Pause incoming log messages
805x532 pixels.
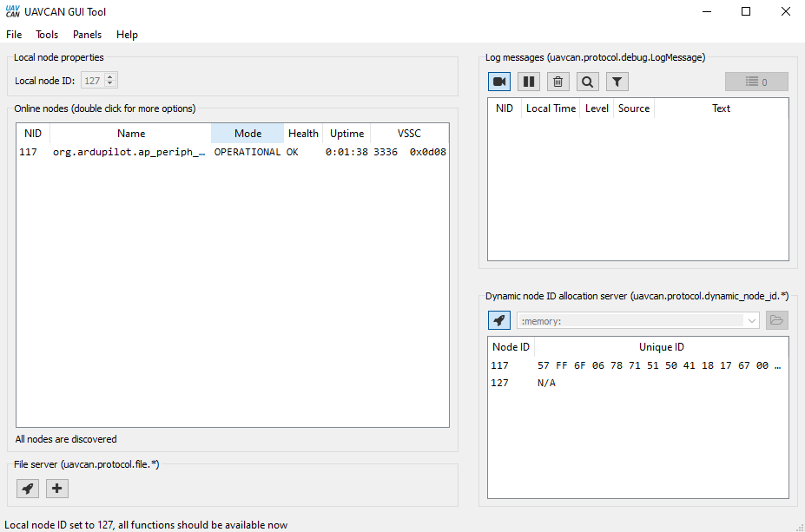tap(528, 81)
